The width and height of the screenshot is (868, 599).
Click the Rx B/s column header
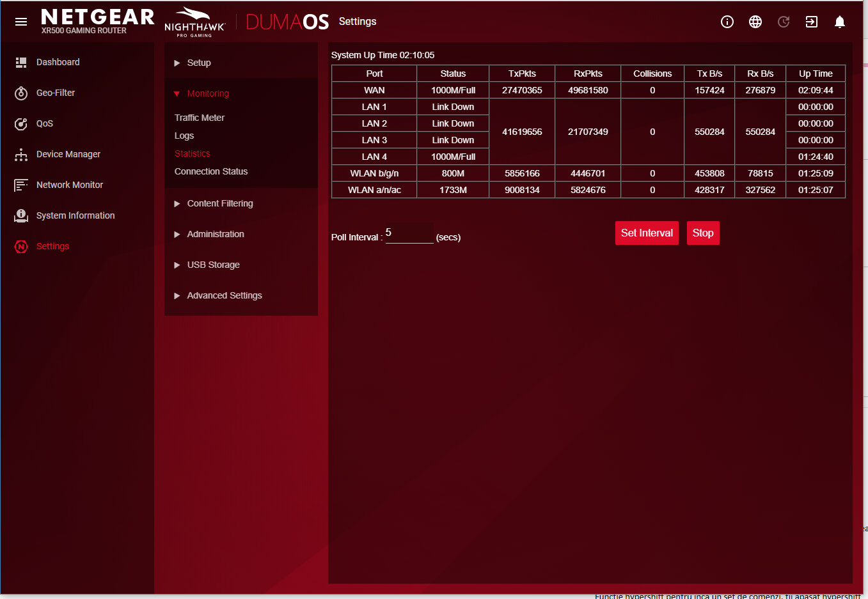click(x=760, y=74)
